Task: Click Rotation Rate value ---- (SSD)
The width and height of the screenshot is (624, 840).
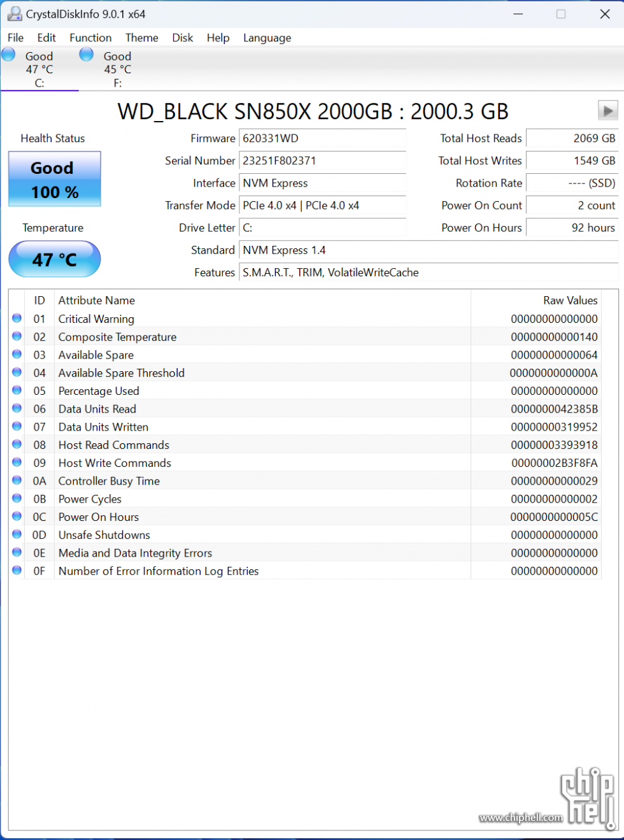Action: [x=572, y=183]
